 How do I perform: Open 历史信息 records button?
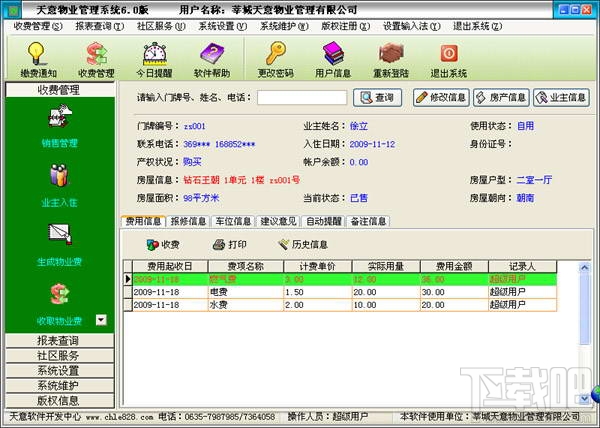pos(303,244)
